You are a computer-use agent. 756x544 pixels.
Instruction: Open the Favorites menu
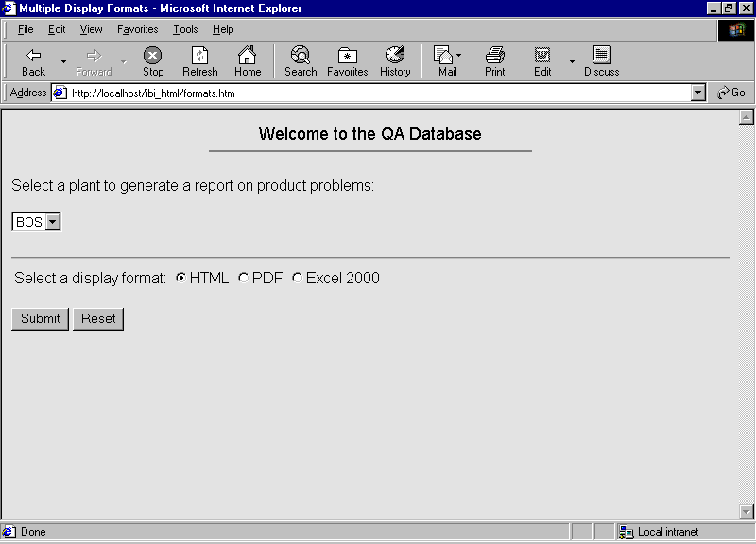pos(137,29)
